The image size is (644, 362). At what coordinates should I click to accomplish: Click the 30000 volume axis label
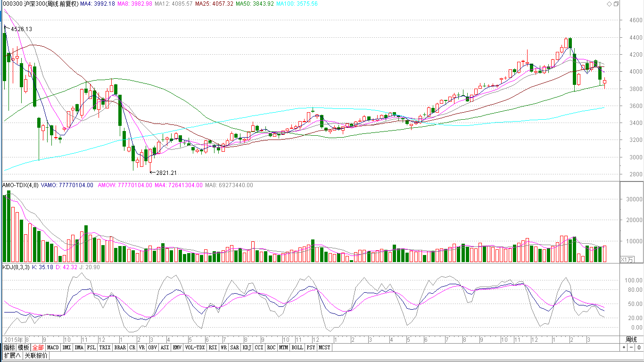coord(635,199)
